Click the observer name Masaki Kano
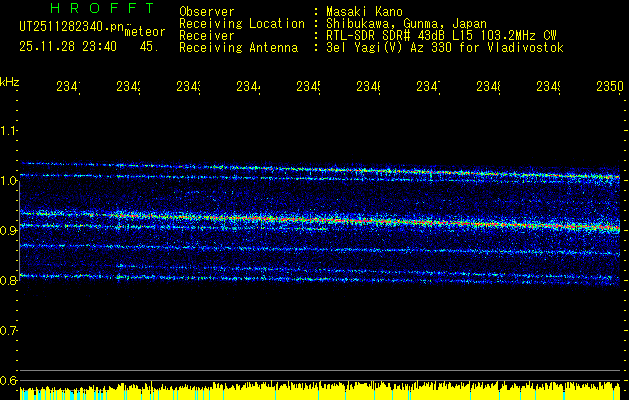 (365, 11)
